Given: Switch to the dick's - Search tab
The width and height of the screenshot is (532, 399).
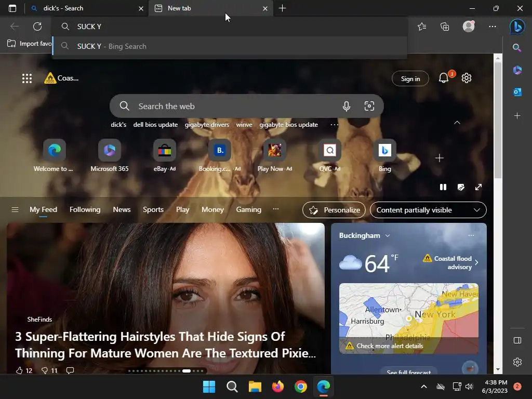Looking at the screenshot, I should [x=87, y=8].
